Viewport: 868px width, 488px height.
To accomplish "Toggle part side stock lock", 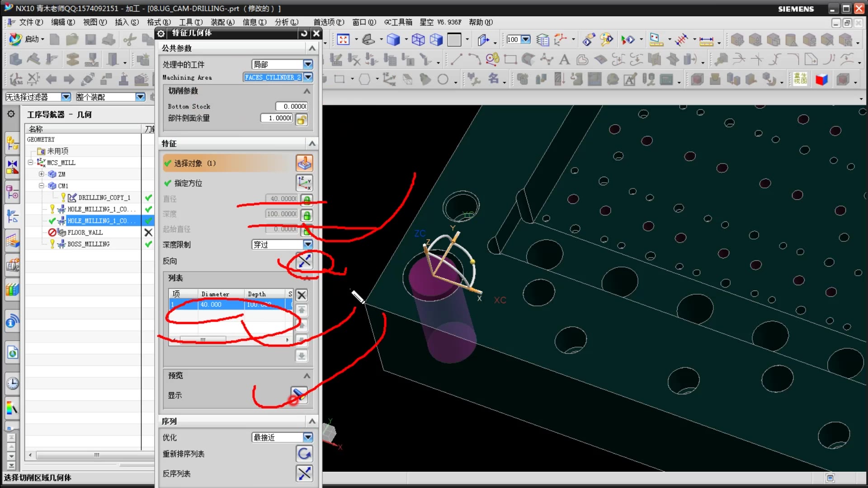I will click(x=302, y=119).
